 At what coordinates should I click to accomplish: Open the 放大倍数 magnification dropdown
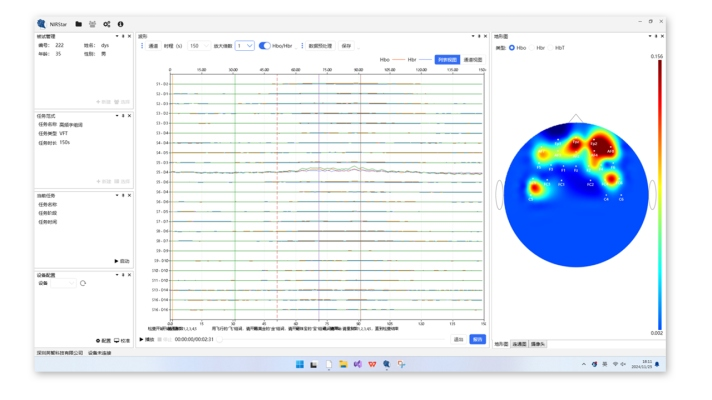[244, 46]
